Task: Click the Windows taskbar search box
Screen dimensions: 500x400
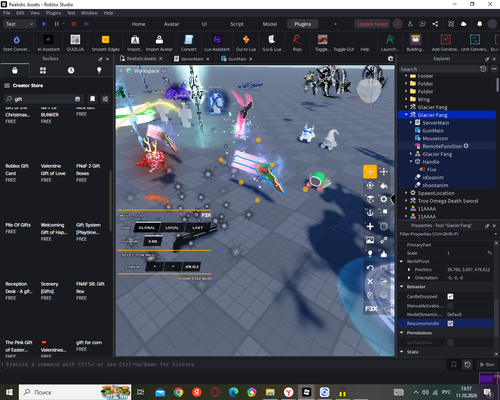Action: (75, 392)
